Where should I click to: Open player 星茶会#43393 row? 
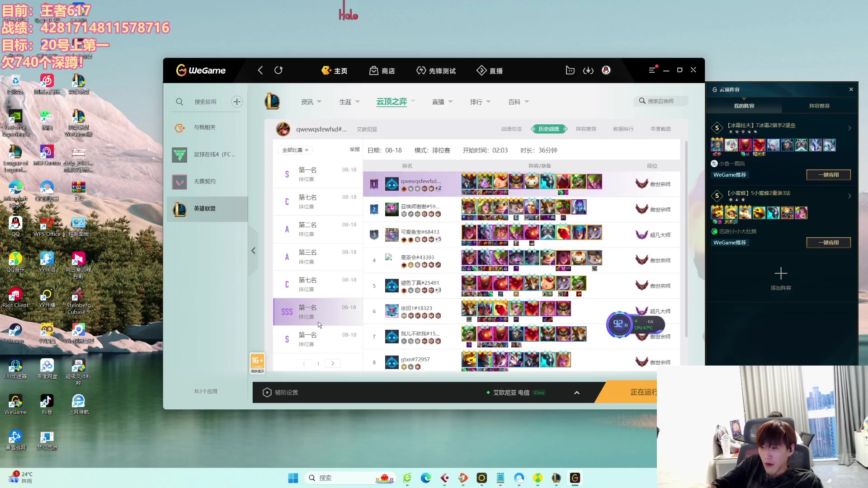coord(522,260)
